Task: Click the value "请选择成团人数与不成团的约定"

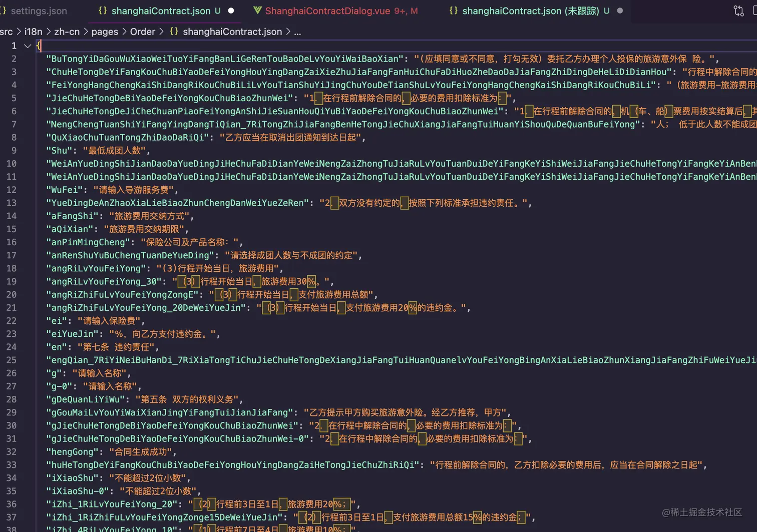Action: pyautogui.click(x=291, y=255)
